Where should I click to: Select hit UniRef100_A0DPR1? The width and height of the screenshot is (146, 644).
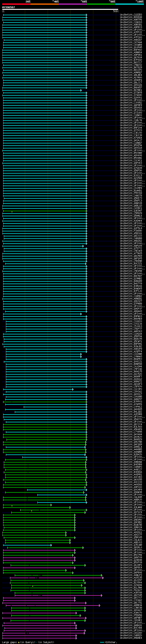(x=131, y=475)
